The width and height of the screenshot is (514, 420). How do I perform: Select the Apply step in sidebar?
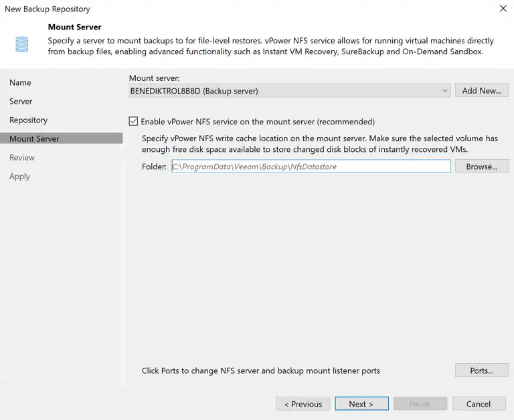tap(19, 177)
